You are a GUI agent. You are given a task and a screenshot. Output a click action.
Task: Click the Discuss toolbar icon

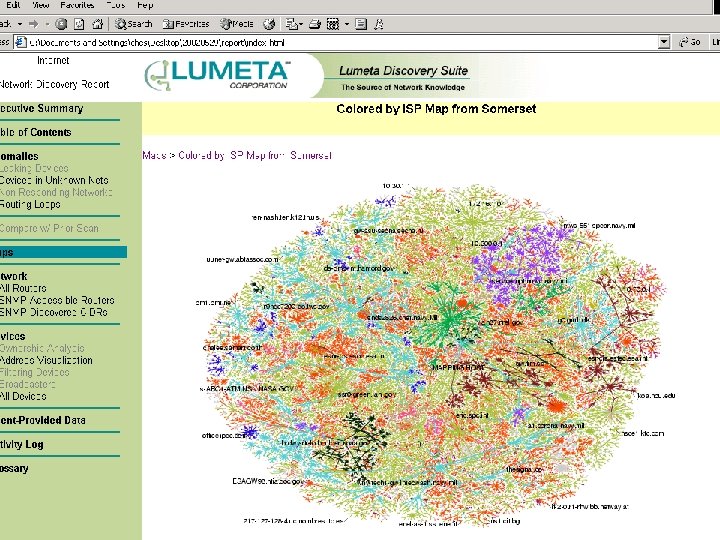361,24
